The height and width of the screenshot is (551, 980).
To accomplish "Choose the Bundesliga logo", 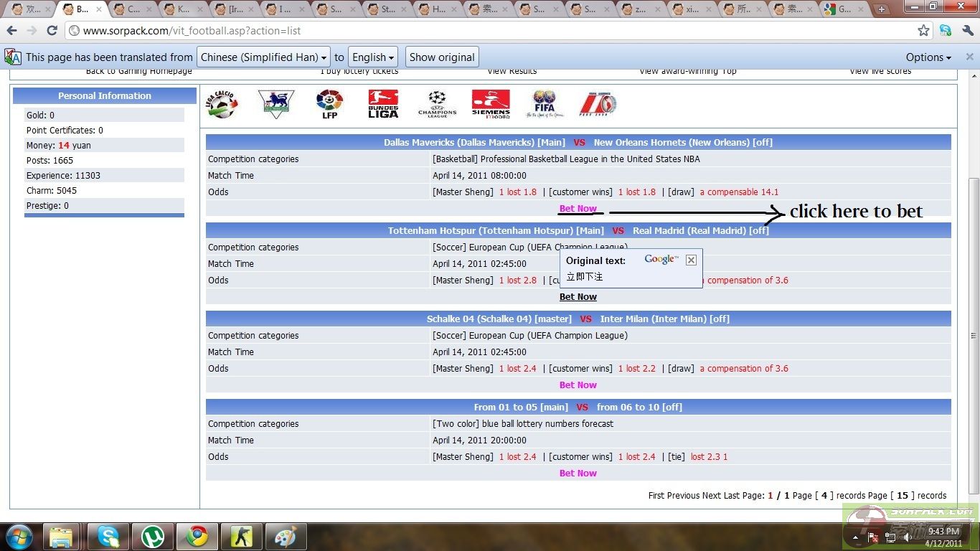I will [383, 104].
